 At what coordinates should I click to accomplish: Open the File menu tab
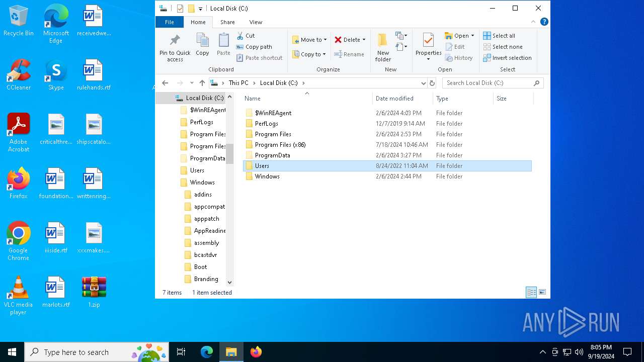pyautogui.click(x=170, y=22)
